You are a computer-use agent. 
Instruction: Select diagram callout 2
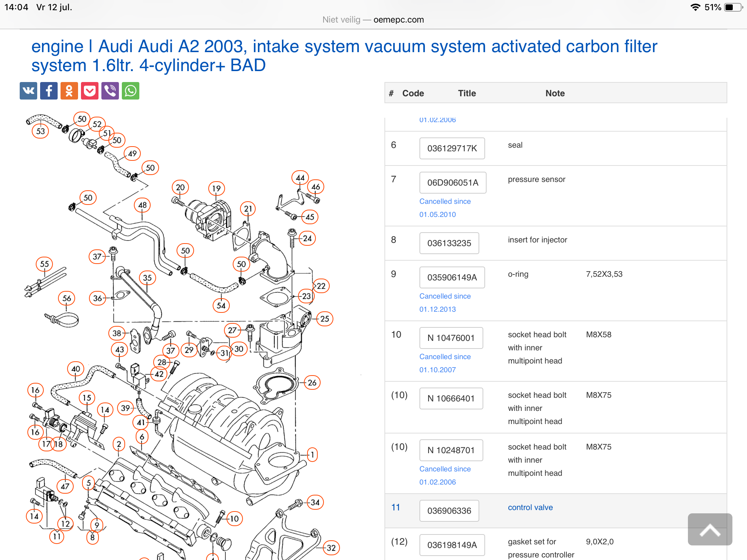[119, 444]
